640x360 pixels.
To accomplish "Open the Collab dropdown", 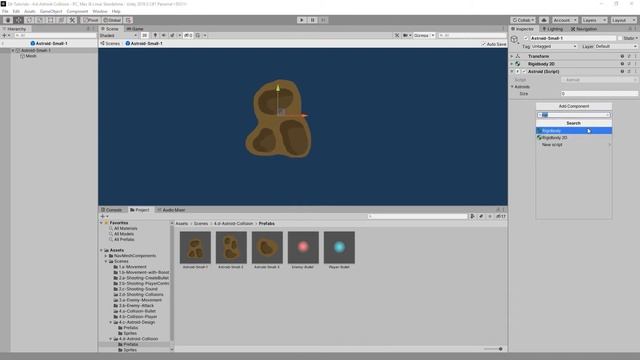I will pos(523,20).
